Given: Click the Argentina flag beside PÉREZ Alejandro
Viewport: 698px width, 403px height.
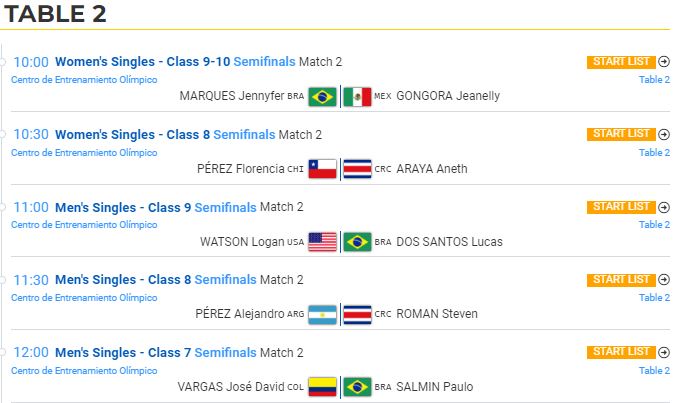Looking at the screenshot, I should 323,314.
